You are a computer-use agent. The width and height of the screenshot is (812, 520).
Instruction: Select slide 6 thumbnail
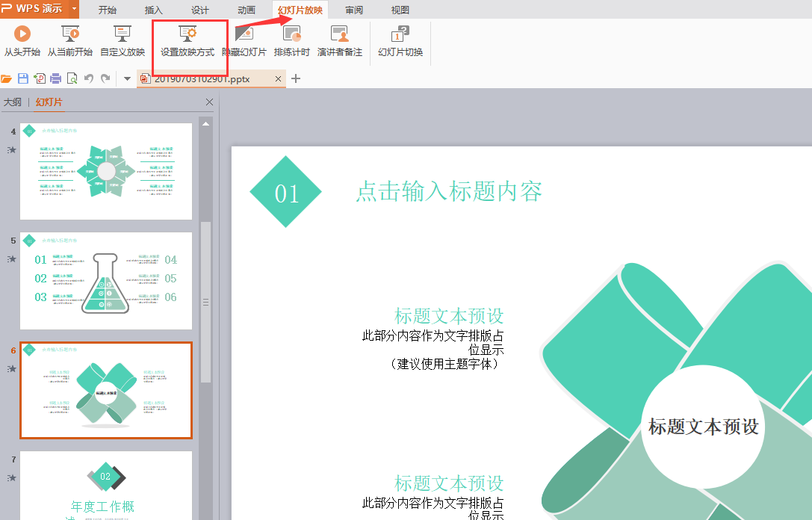(x=105, y=391)
